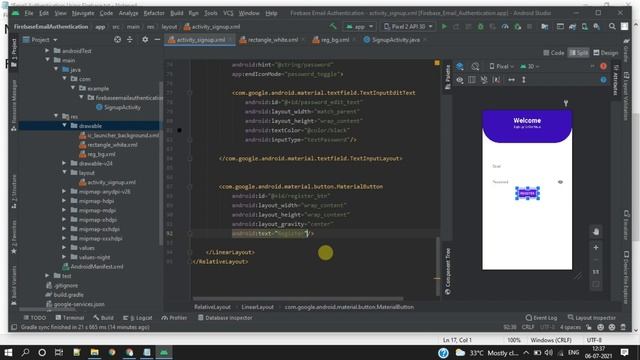
Task: Open the Build menu
Action: click(x=176, y=13)
